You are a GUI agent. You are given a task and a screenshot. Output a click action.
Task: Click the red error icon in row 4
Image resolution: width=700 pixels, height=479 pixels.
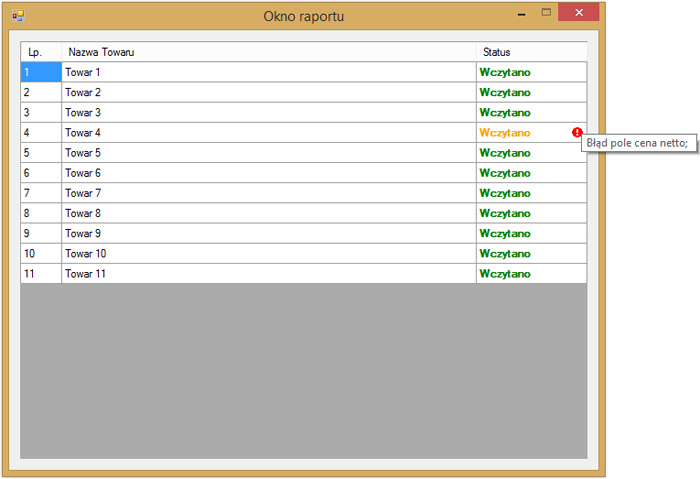coord(577,133)
